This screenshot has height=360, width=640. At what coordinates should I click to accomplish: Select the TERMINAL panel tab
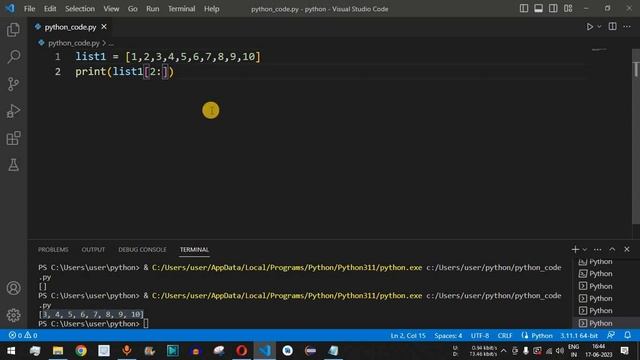(194, 249)
